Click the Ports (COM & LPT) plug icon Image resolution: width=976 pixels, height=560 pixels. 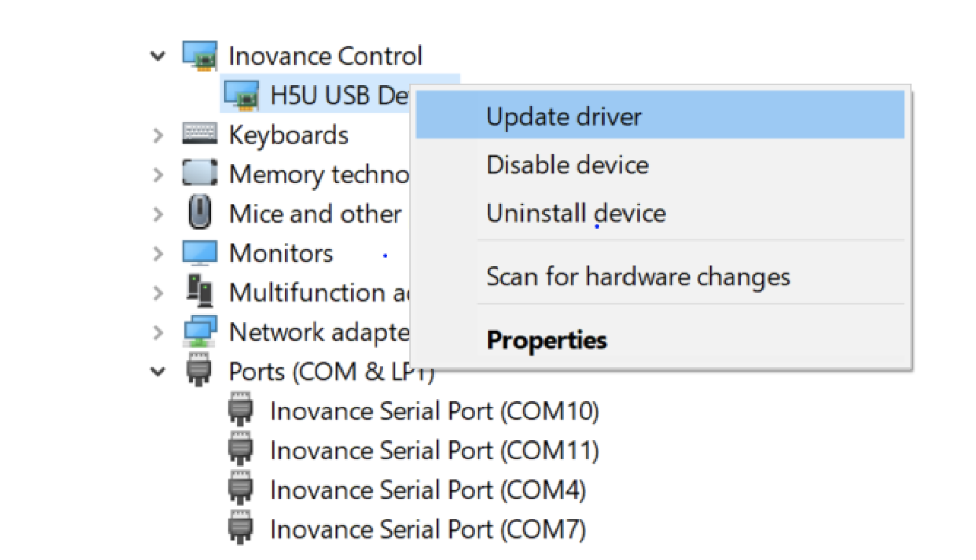tap(199, 370)
